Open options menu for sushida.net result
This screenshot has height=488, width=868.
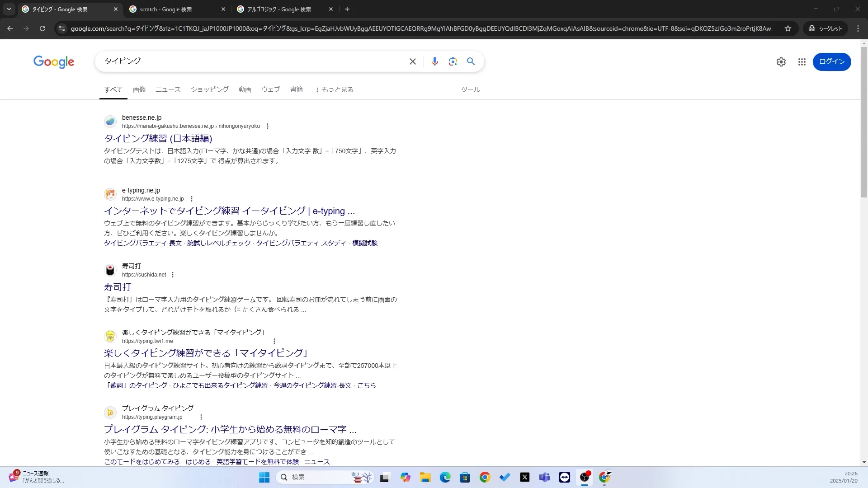[172, 275]
